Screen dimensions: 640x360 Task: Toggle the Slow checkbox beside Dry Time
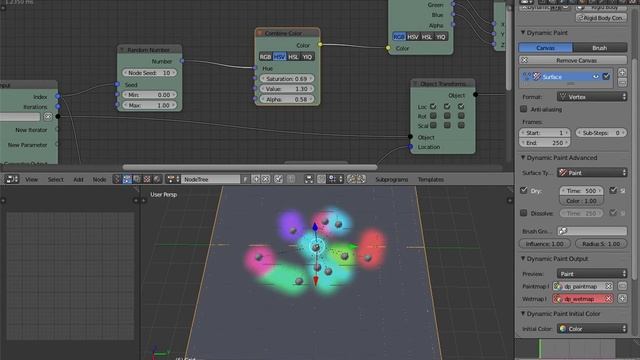point(613,190)
